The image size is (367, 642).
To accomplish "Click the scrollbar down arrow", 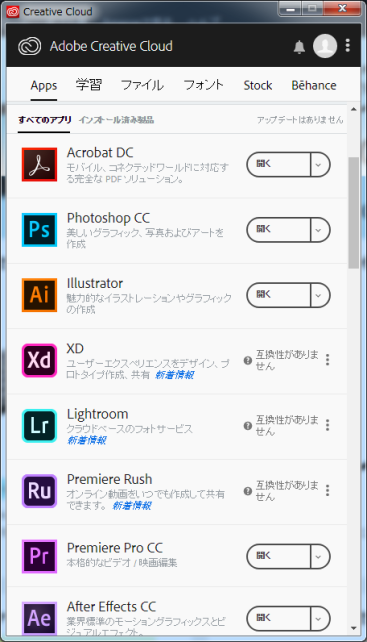I will click(x=353, y=628).
